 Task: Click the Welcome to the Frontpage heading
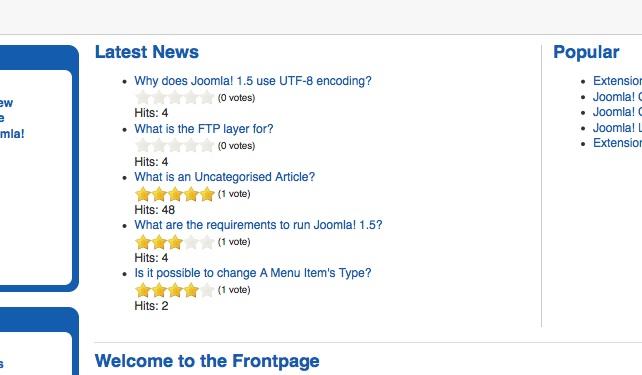[x=207, y=361]
